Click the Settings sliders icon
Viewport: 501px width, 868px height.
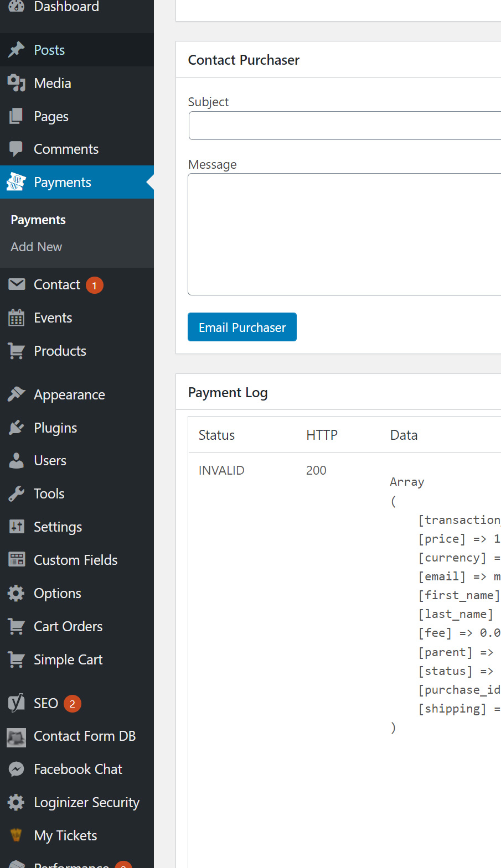pos(16,527)
